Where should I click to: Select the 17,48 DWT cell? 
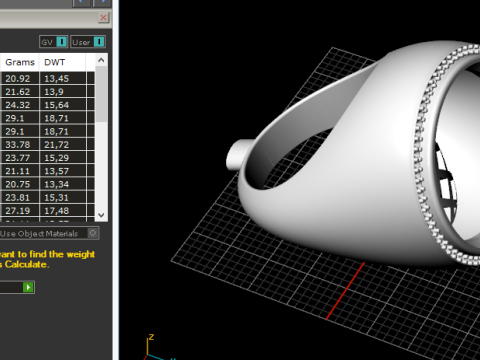pos(63,211)
